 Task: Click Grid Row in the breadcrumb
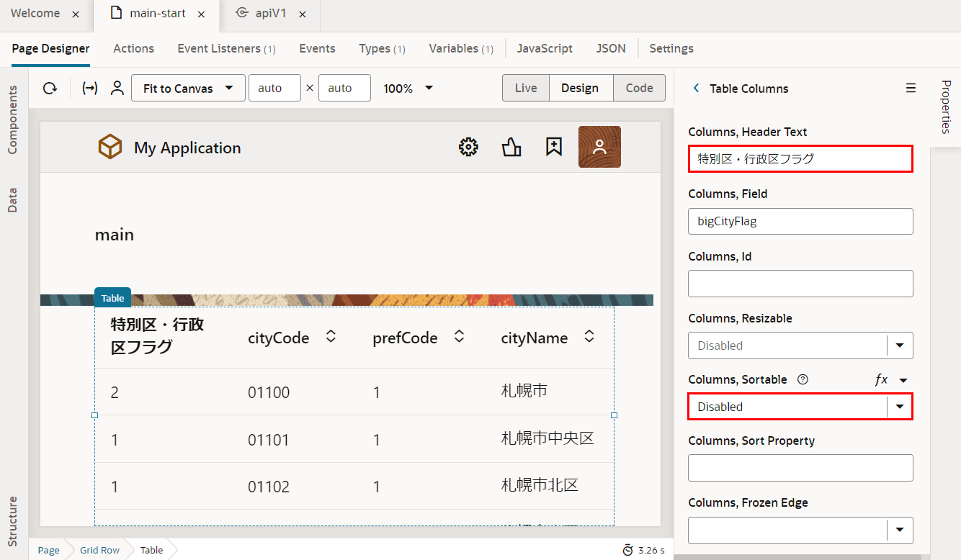pyautogui.click(x=99, y=550)
